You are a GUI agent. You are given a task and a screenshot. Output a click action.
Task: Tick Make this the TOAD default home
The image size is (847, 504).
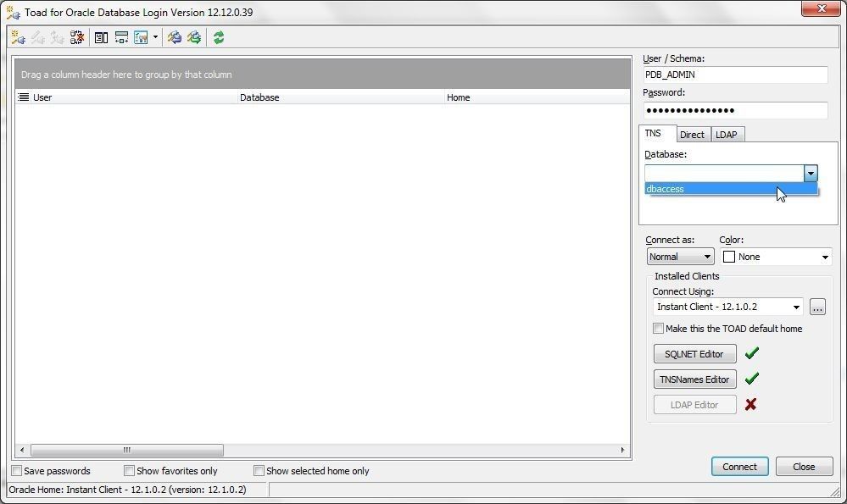pos(658,328)
